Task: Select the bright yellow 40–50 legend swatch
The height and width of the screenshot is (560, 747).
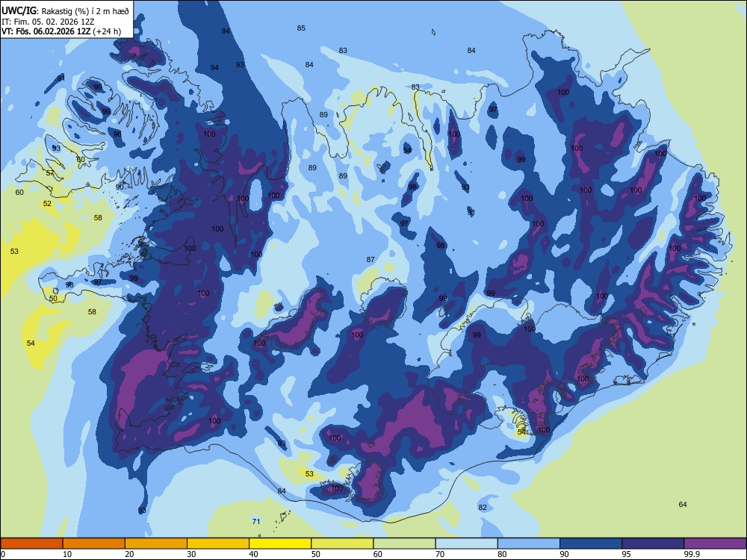Action: pos(280,544)
